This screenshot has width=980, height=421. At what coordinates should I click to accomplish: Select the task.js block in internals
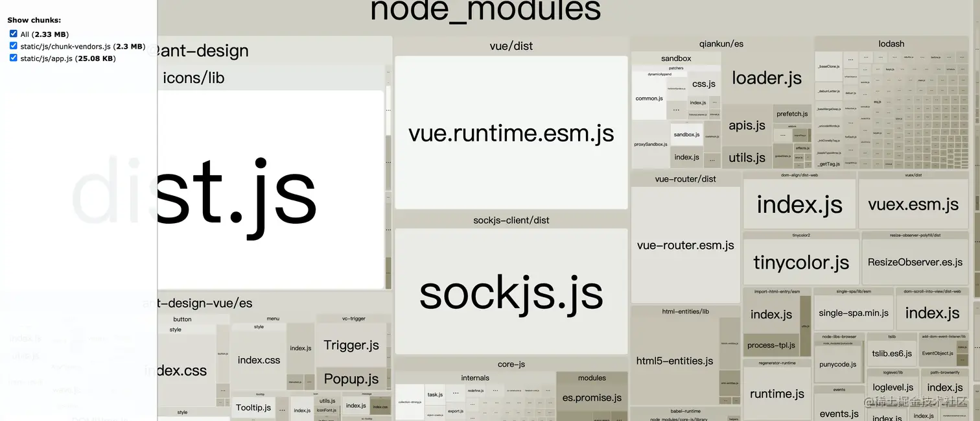pyautogui.click(x=435, y=394)
